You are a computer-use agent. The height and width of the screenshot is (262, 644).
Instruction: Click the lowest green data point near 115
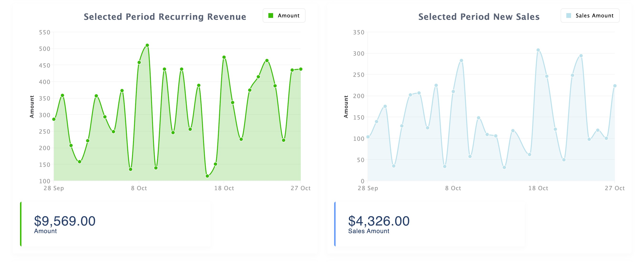207,176
